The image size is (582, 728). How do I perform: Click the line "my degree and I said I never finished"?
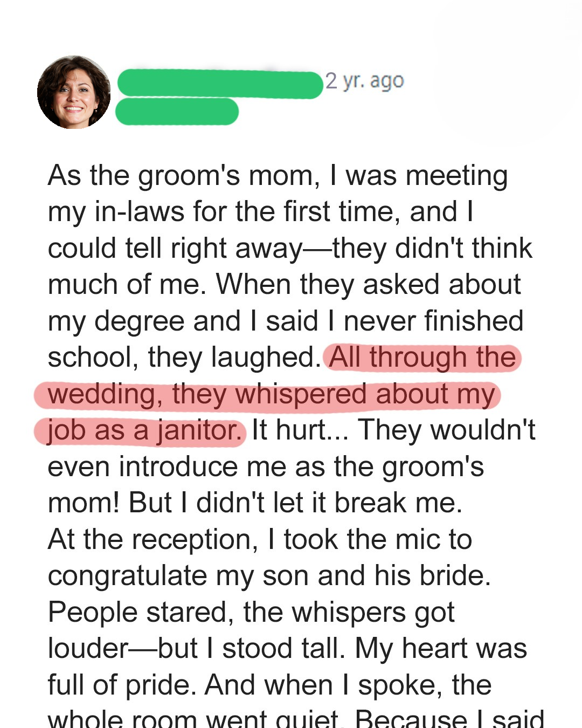click(x=285, y=321)
